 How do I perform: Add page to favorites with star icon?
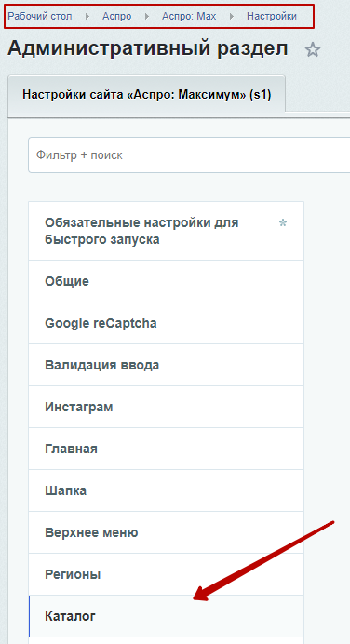[312, 50]
